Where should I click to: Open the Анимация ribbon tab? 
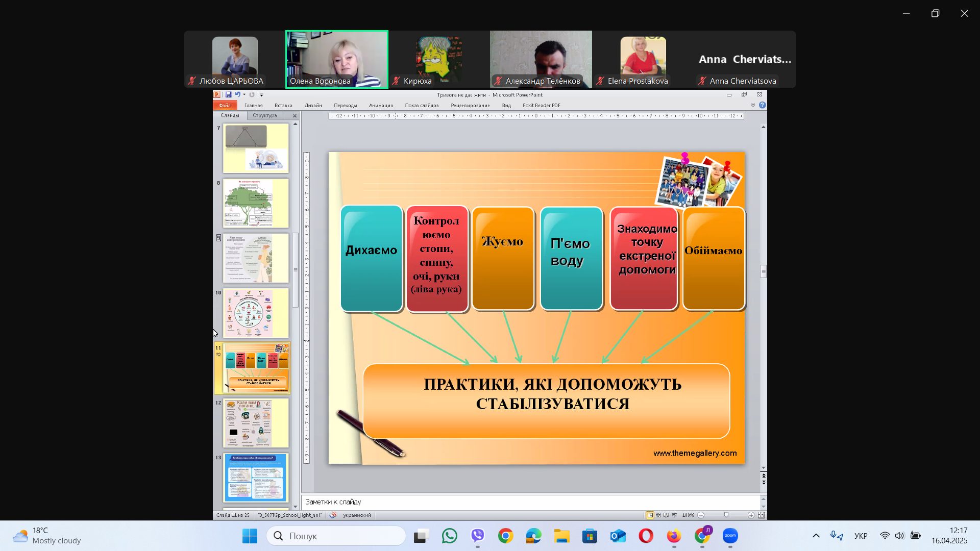380,106
